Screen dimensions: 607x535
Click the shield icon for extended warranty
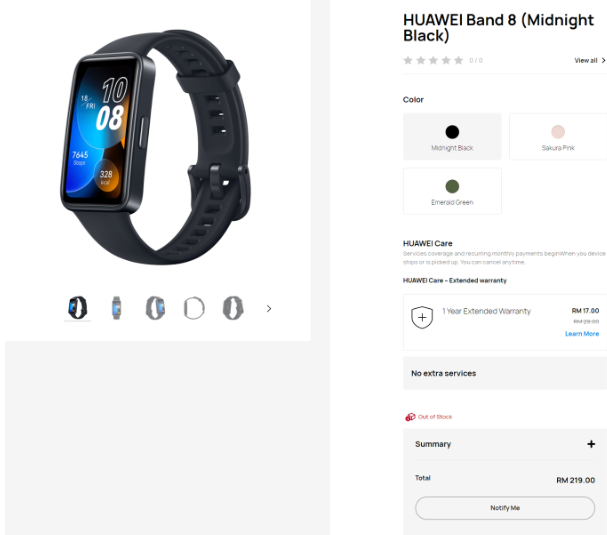[422, 317]
